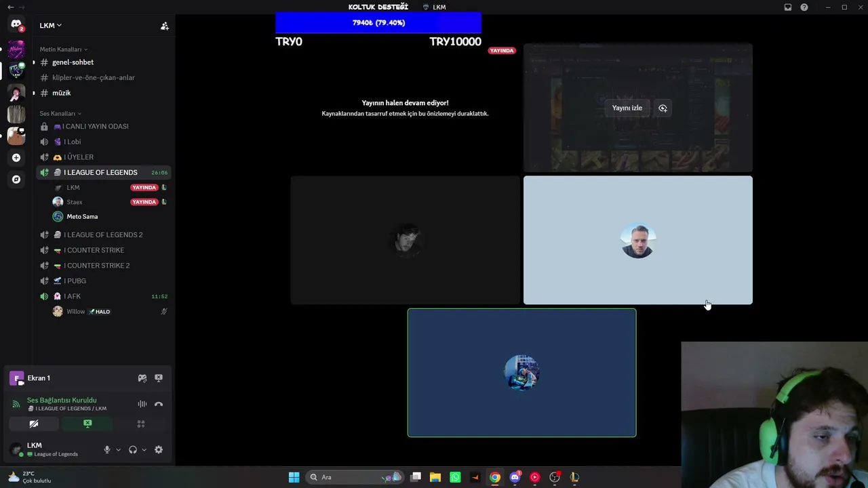Screen dimensions: 868x488
Task: Invite people to LKM server
Action: pyautogui.click(x=164, y=26)
